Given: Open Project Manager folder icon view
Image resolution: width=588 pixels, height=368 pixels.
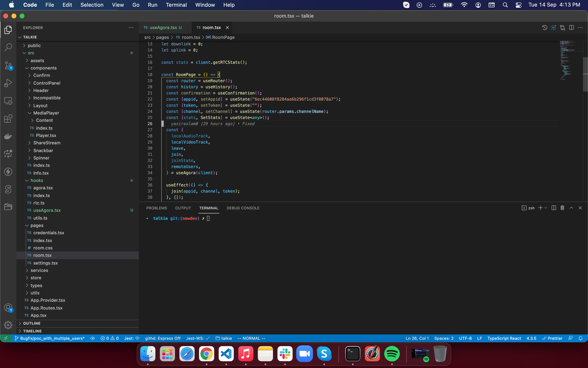Looking at the screenshot, I should pos(8,207).
